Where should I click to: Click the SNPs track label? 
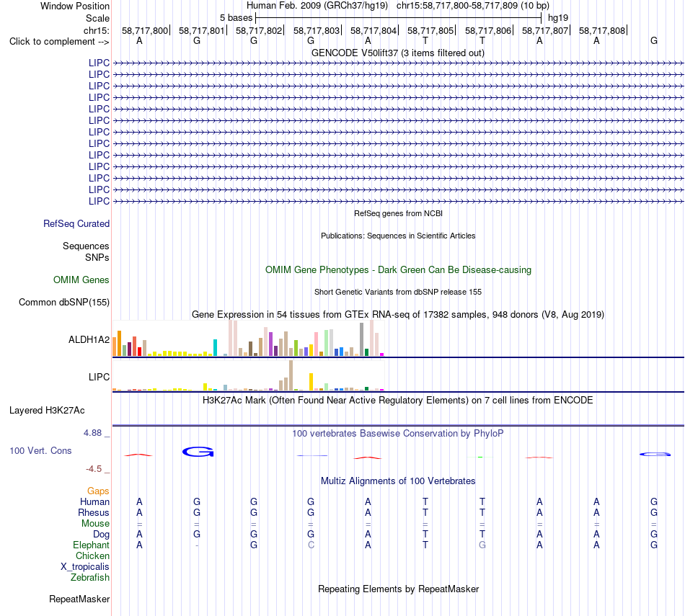tap(97, 258)
